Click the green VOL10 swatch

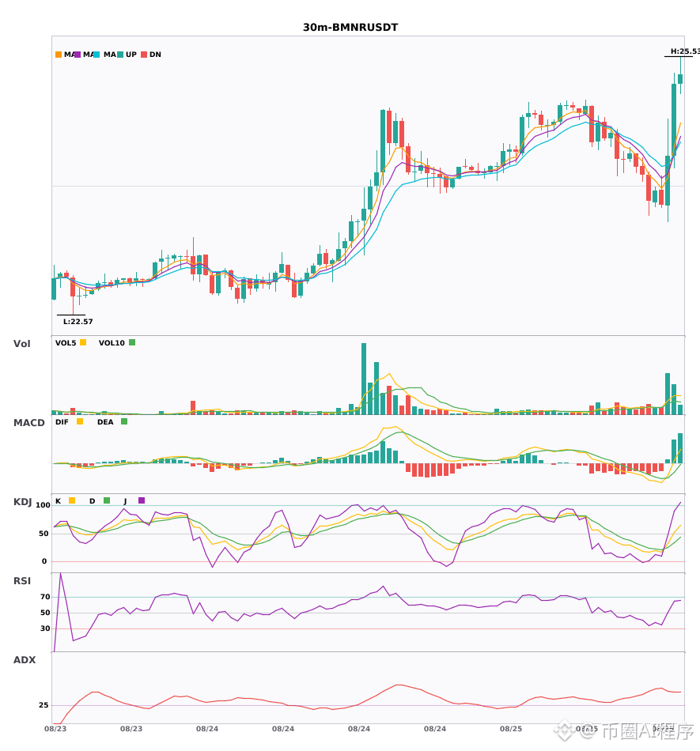tap(132, 342)
